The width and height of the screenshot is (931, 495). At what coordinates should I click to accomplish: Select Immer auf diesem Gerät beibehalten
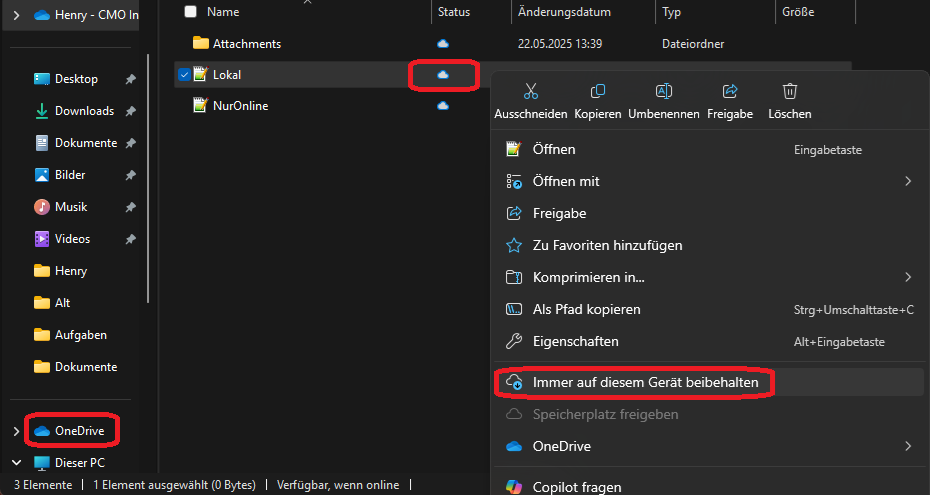[709, 382]
